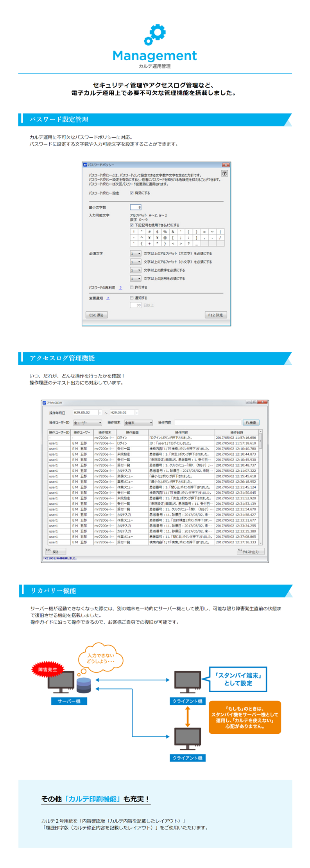The width and height of the screenshot is (310, 868).
Task: Select log row at 2017/05/02 12:33:31.677
Action: (153, 520)
